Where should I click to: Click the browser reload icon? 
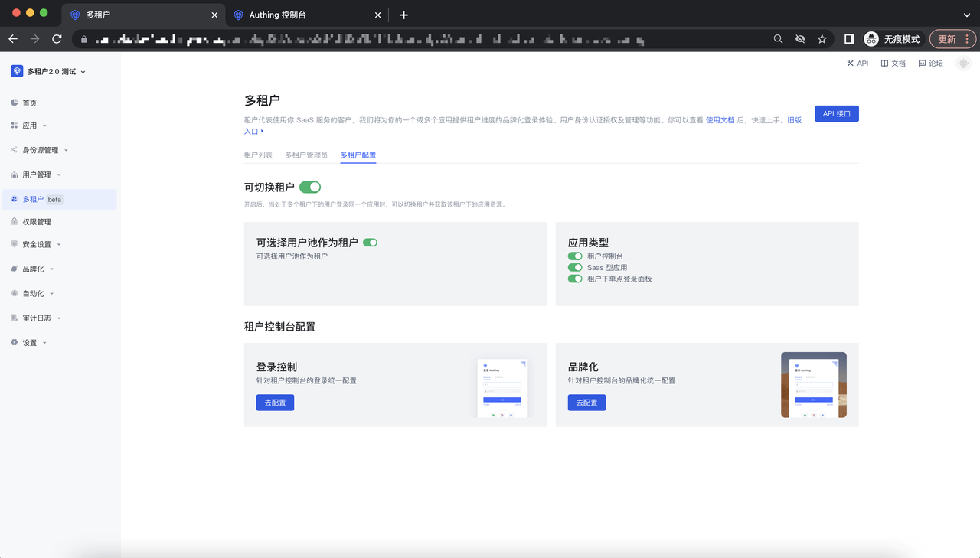[57, 39]
